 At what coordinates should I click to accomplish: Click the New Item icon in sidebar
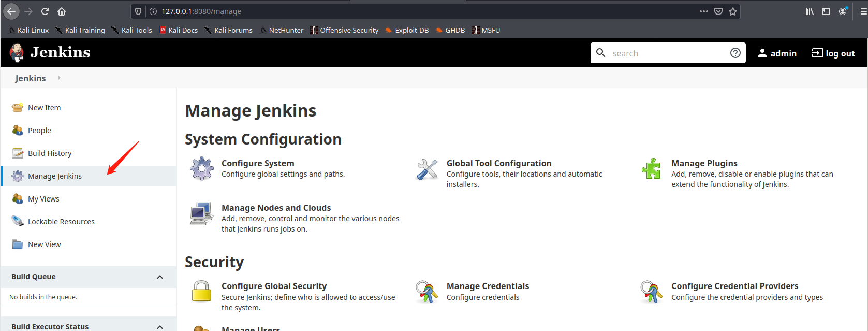click(18, 108)
